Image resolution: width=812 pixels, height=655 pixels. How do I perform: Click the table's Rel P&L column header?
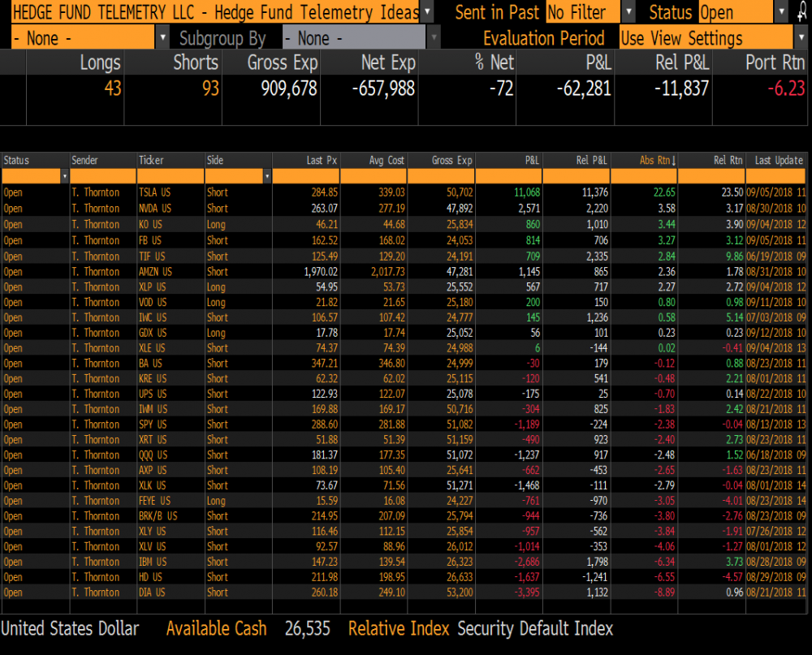tap(576, 161)
